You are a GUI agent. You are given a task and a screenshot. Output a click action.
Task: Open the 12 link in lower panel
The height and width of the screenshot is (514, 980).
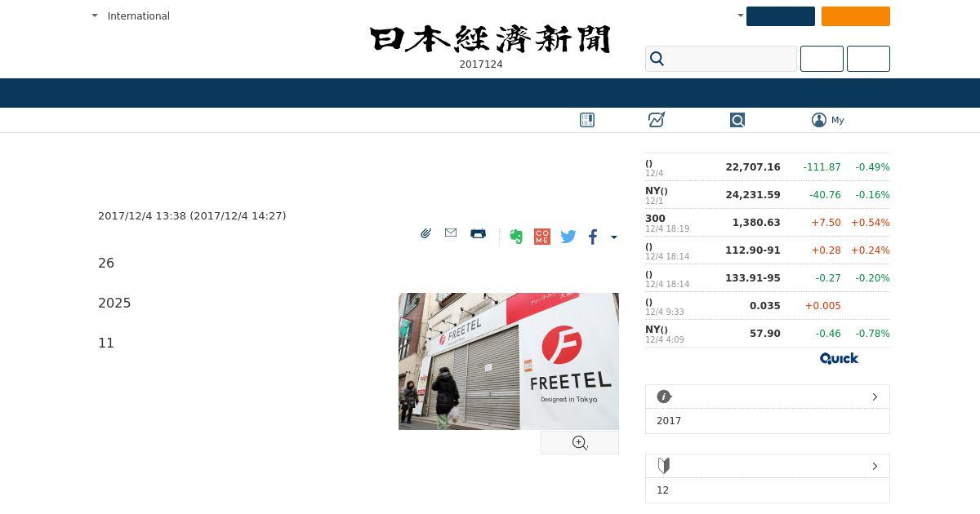(662, 490)
